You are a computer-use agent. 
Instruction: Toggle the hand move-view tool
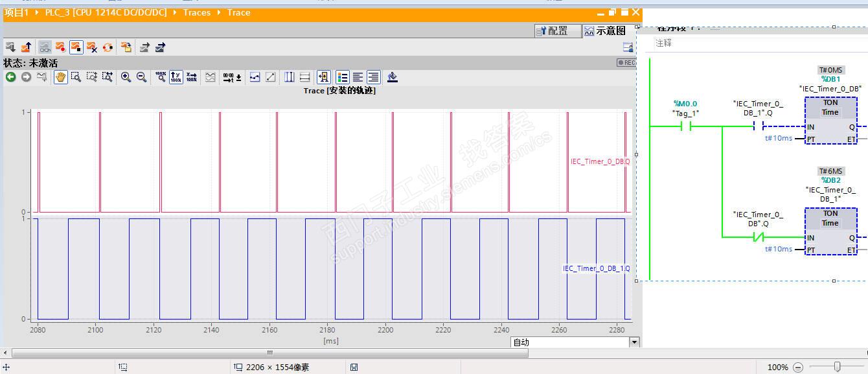61,77
